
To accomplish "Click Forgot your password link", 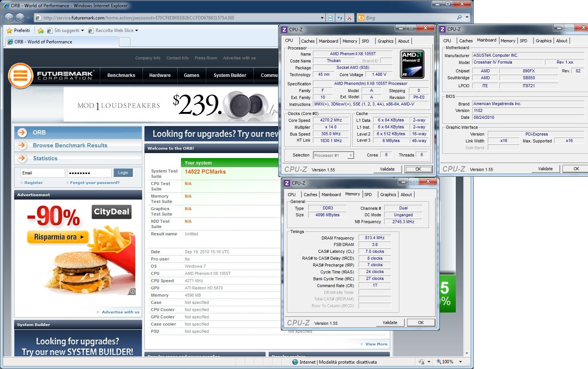I will pos(95,183).
